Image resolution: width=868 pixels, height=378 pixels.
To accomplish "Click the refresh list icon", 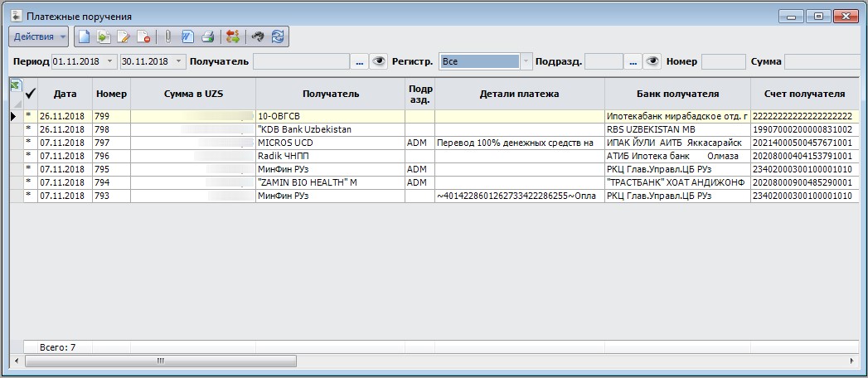I will click(278, 37).
